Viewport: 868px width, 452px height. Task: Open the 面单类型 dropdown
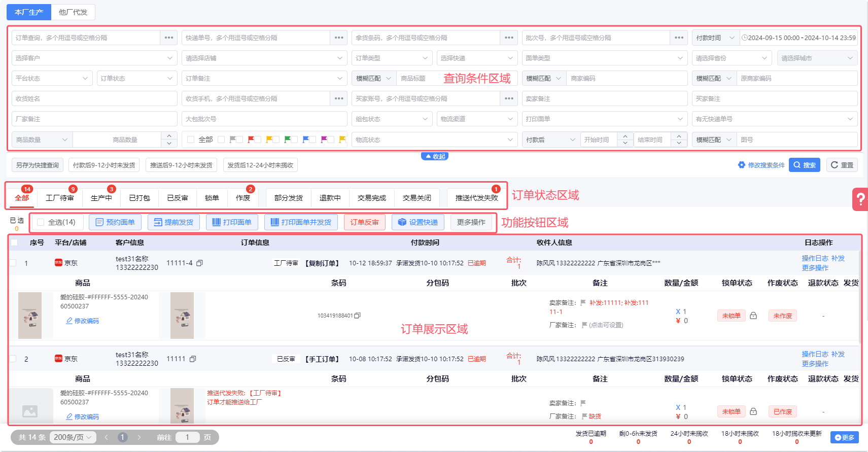(x=605, y=58)
